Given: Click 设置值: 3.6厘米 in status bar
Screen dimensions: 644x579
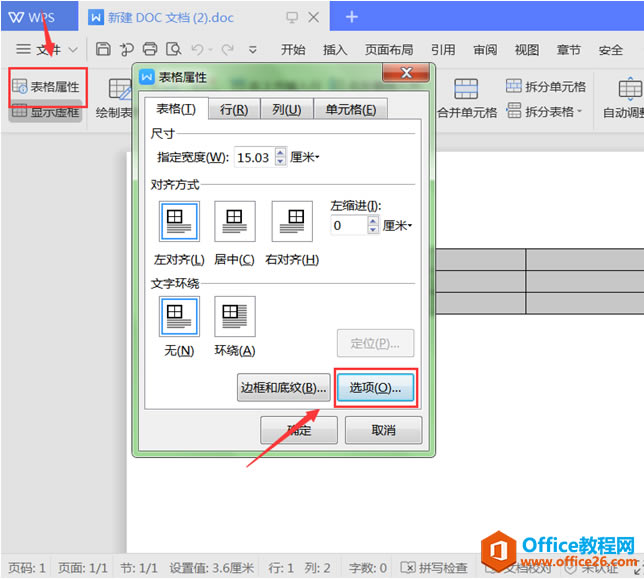Looking at the screenshot, I should pyautogui.click(x=212, y=568).
